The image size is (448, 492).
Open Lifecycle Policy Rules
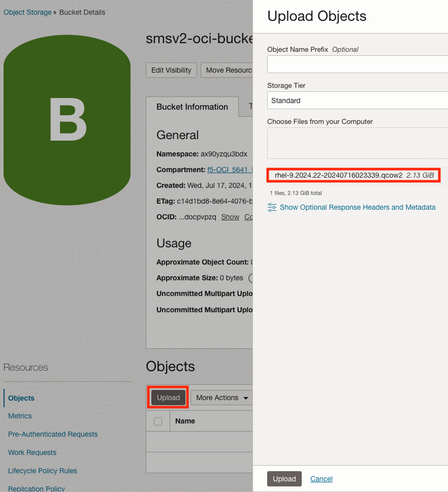(42, 470)
